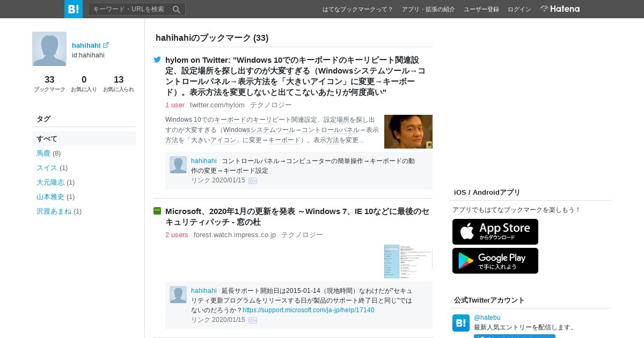Screen dimensions: 644x338
Task: Click hahihahi name on keyboard comment
Action: [x=204, y=161]
